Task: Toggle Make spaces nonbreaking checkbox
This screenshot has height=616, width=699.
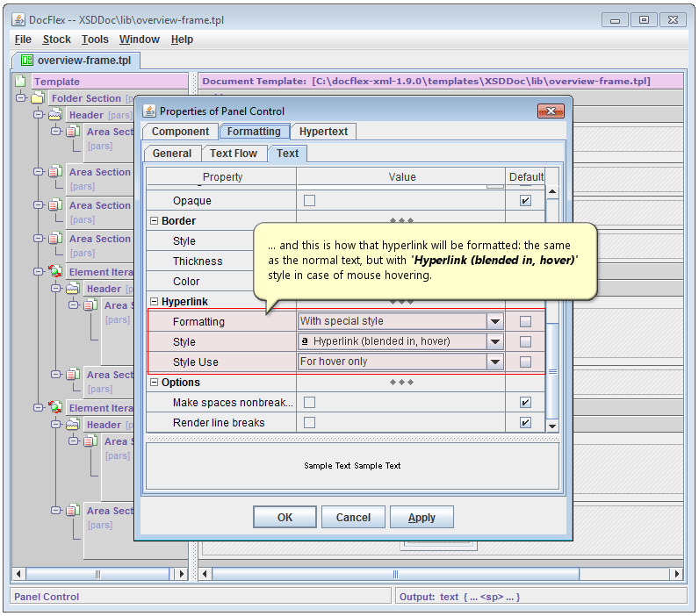Action: [309, 403]
